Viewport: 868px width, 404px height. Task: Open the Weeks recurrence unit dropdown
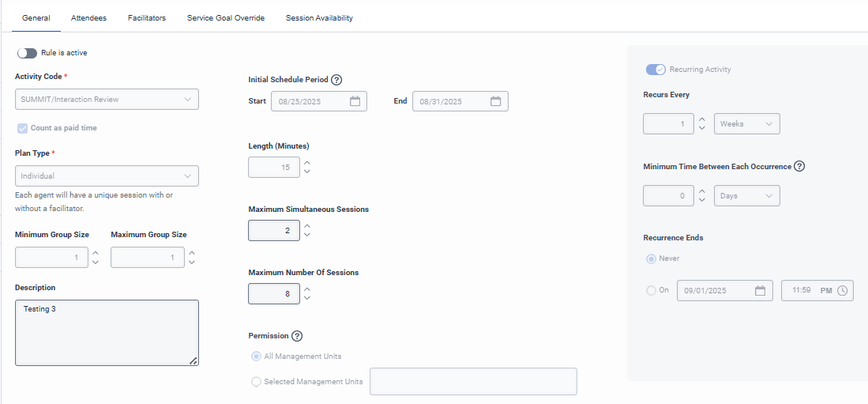click(746, 124)
